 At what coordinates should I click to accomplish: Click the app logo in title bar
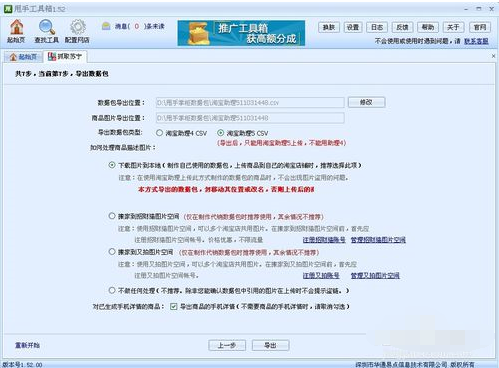click(x=7, y=9)
